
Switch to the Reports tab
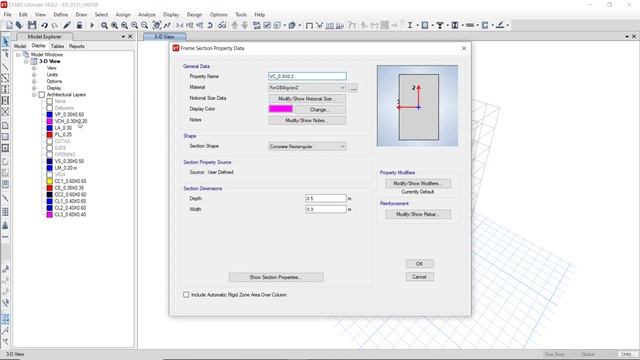(x=76, y=46)
